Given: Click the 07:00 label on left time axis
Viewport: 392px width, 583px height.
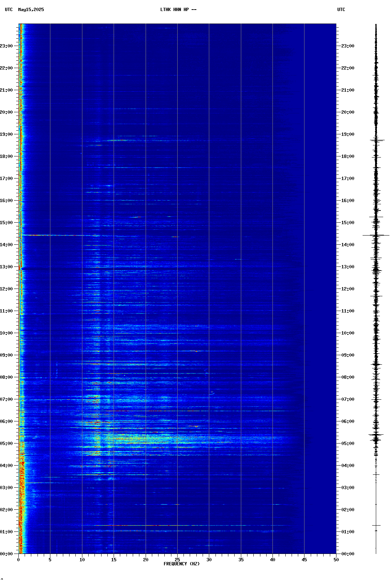Looking at the screenshot, I should (x=6, y=399).
